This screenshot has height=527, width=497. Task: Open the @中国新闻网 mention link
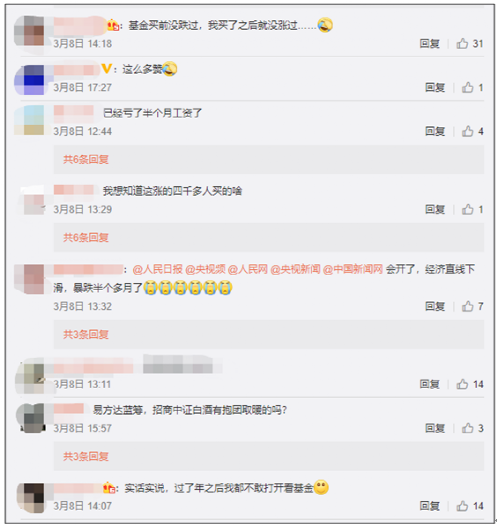[353, 270]
